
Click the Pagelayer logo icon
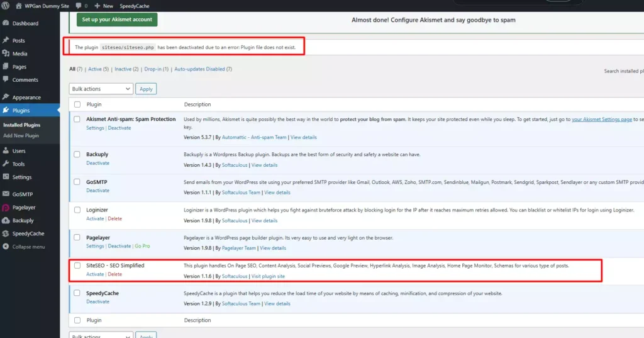click(x=6, y=208)
